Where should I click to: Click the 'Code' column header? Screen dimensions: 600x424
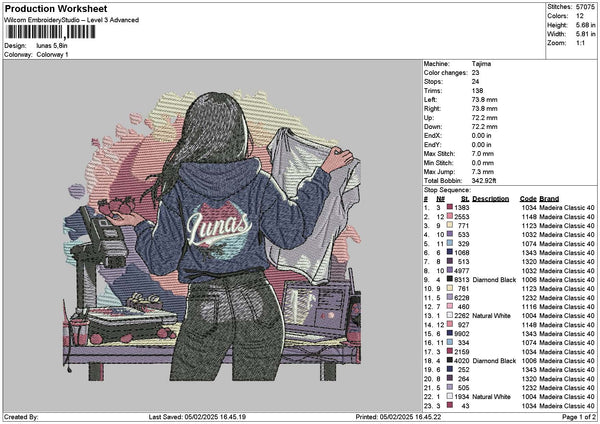tap(528, 199)
